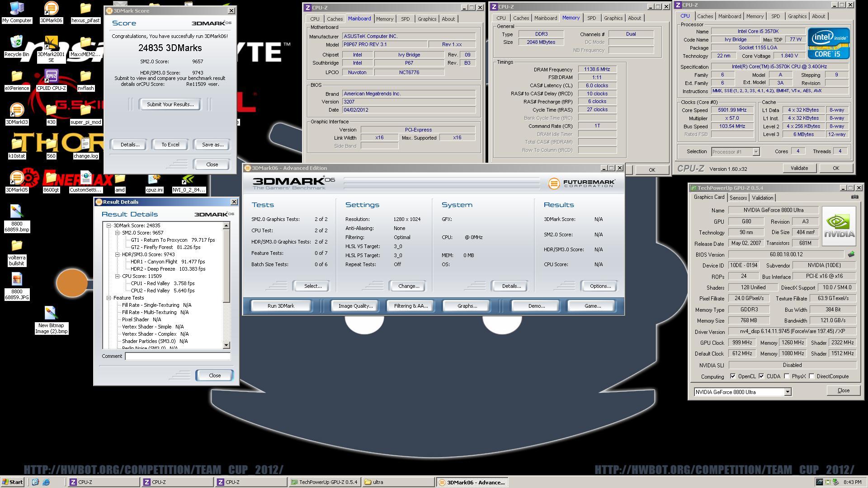The width and height of the screenshot is (868, 488).
Task: Collapse the HDR/SM3.0 Score tree node
Action: [x=117, y=254]
